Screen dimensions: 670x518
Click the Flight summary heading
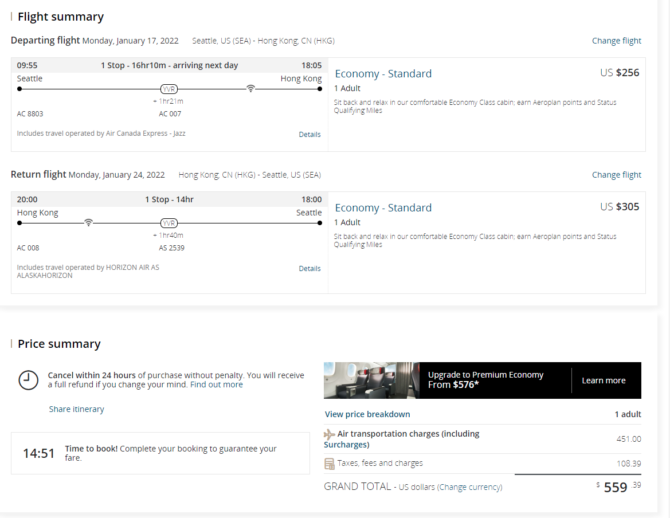point(61,17)
